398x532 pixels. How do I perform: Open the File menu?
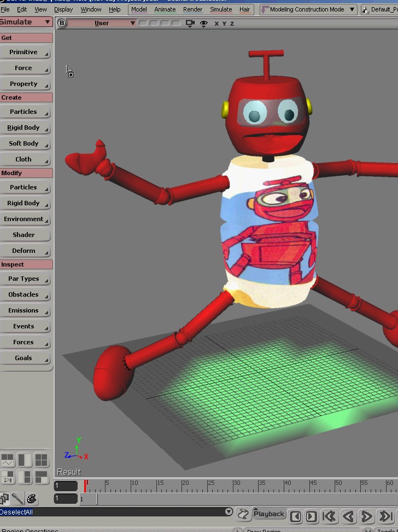[5, 9]
